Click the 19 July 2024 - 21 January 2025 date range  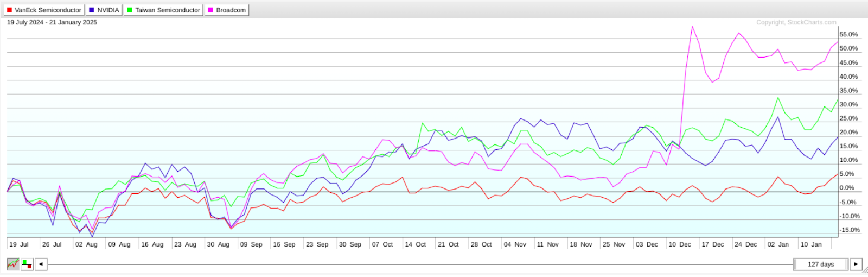click(52, 22)
